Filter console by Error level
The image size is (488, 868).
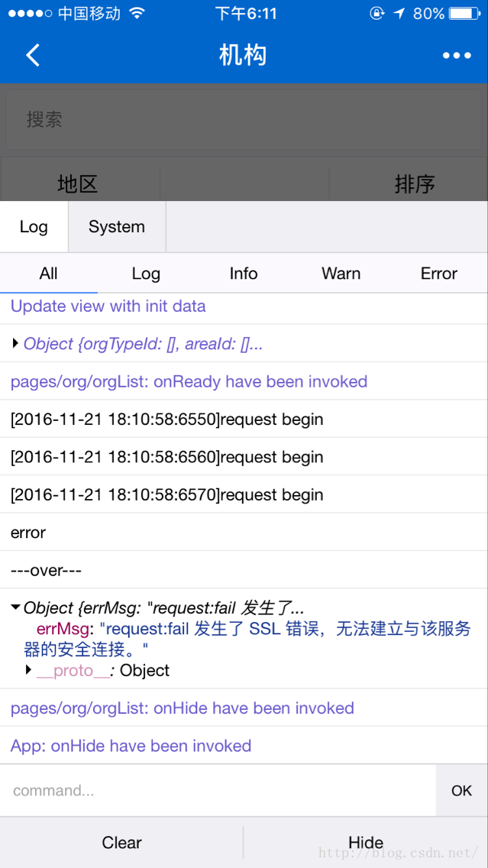(x=438, y=274)
